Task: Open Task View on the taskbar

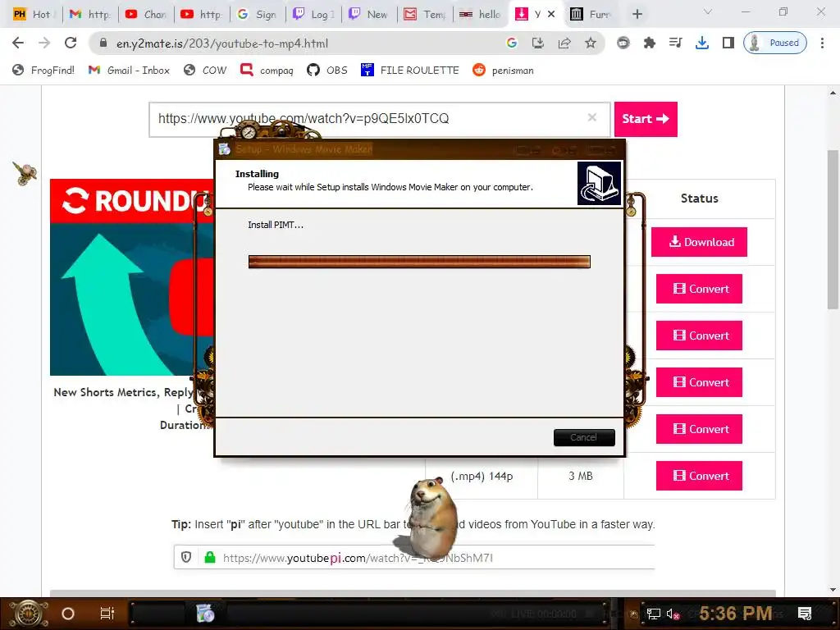Action: coord(107,614)
